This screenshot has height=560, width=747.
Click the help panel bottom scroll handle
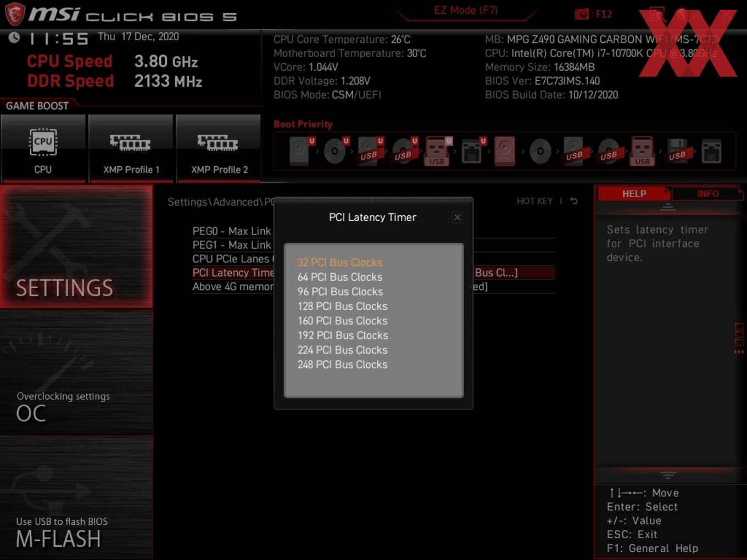[x=668, y=475]
